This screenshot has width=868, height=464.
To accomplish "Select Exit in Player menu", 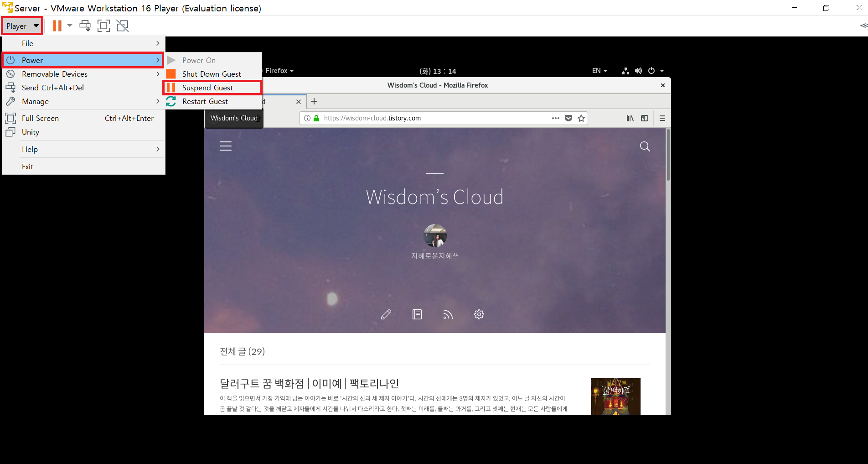I will coord(83,167).
